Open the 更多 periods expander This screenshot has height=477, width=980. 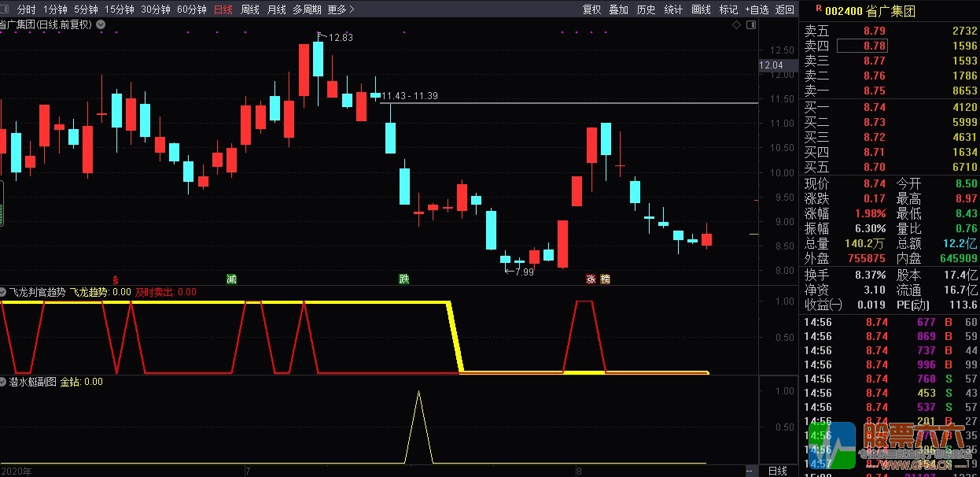[x=341, y=9]
